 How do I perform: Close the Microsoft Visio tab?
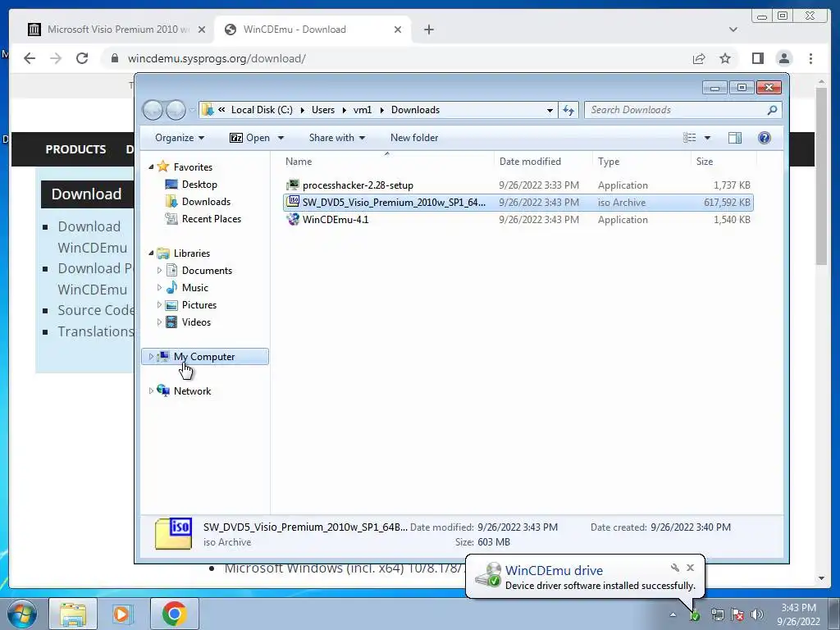point(202,30)
